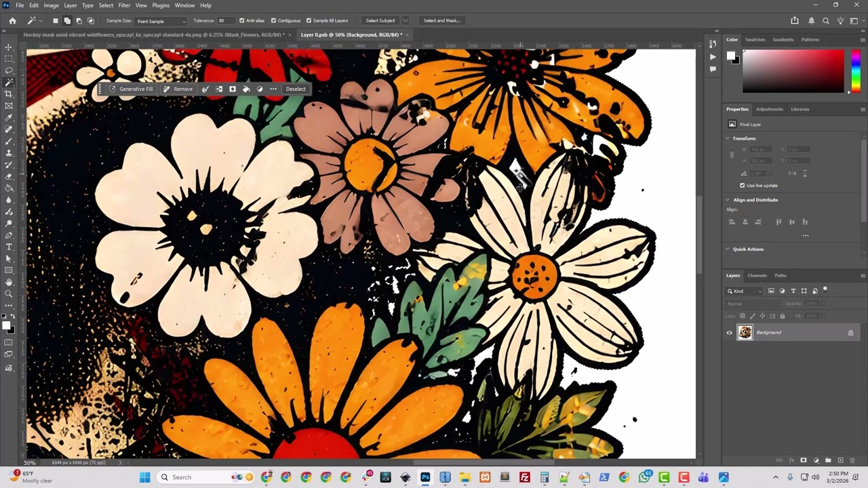Delete layer using the trash icon
The height and width of the screenshot is (488, 868).
click(x=853, y=460)
